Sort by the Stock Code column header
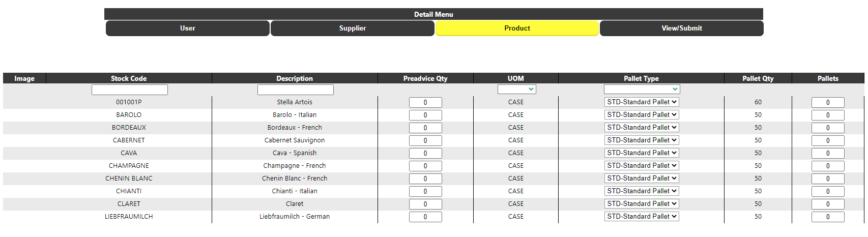The width and height of the screenshot is (868, 237). point(129,78)
